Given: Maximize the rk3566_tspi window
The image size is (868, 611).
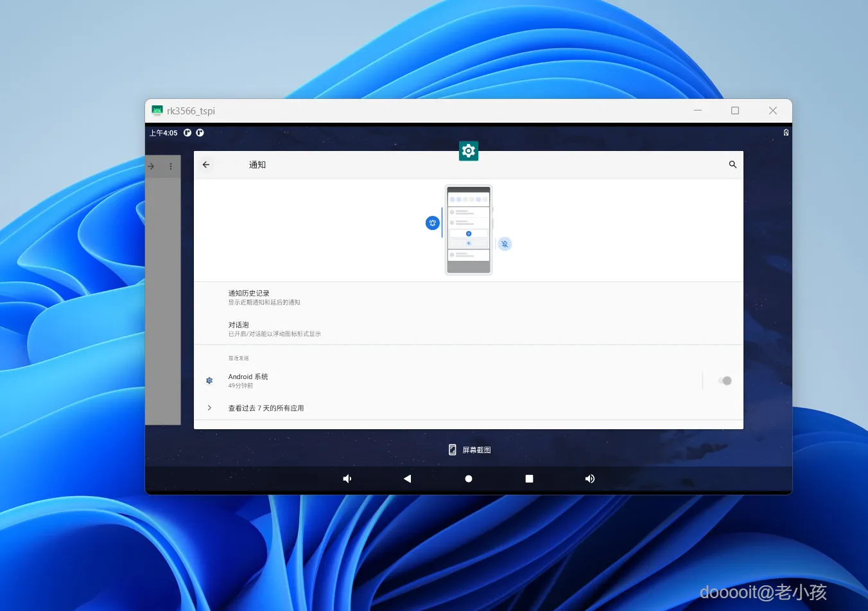Looking at the screenshot, I should (735, 111).
